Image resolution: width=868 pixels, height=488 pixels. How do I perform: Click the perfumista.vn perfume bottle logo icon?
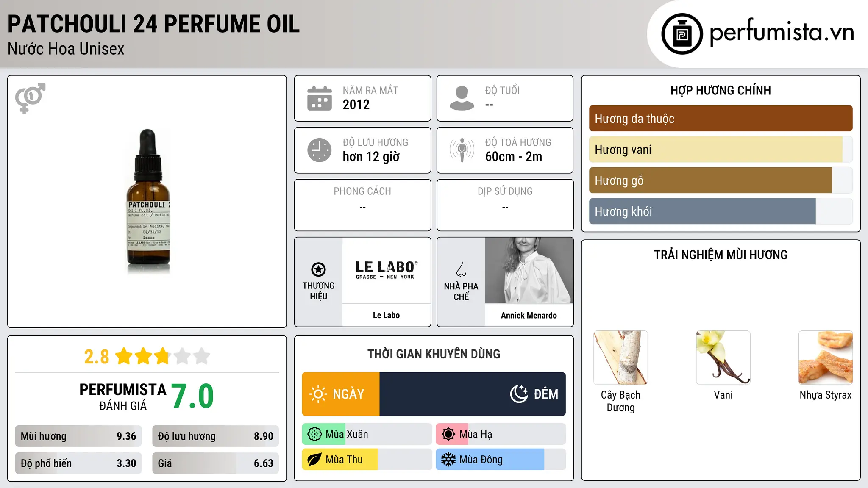[682, 34]
